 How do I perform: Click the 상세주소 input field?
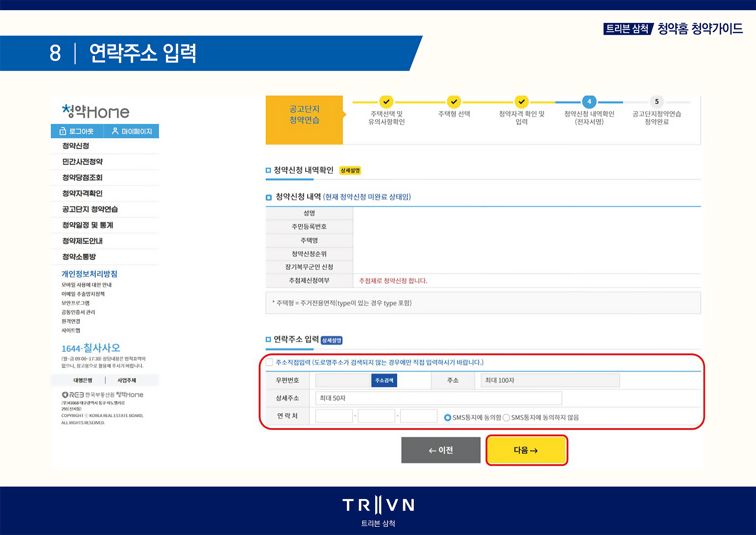pos(438,398)
